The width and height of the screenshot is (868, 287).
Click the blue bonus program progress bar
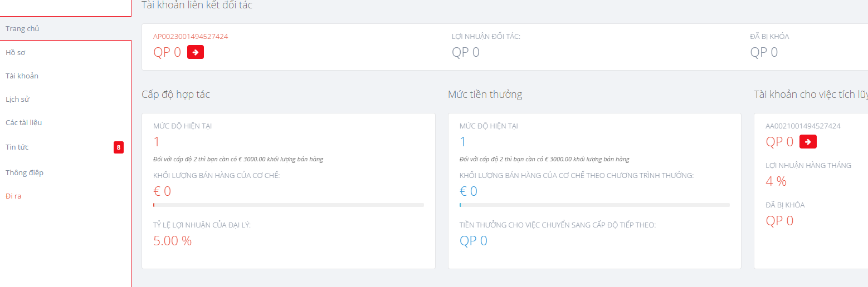[x=594, y=205]
